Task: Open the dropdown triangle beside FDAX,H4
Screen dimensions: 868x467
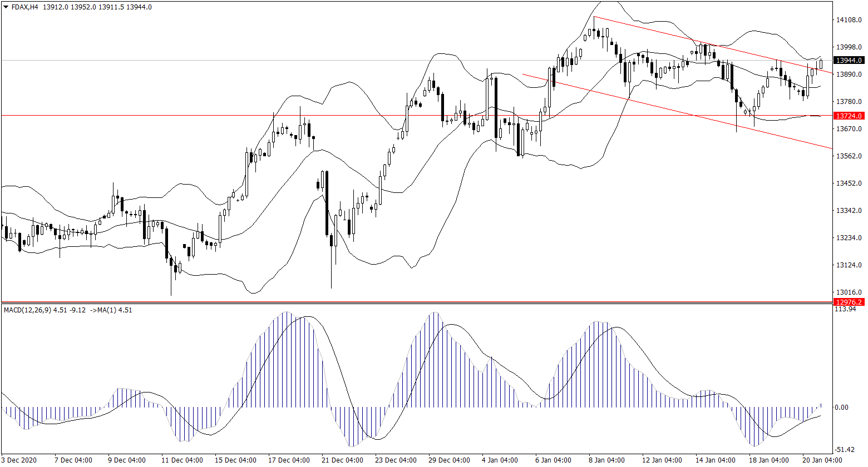Action: (6, 7)
